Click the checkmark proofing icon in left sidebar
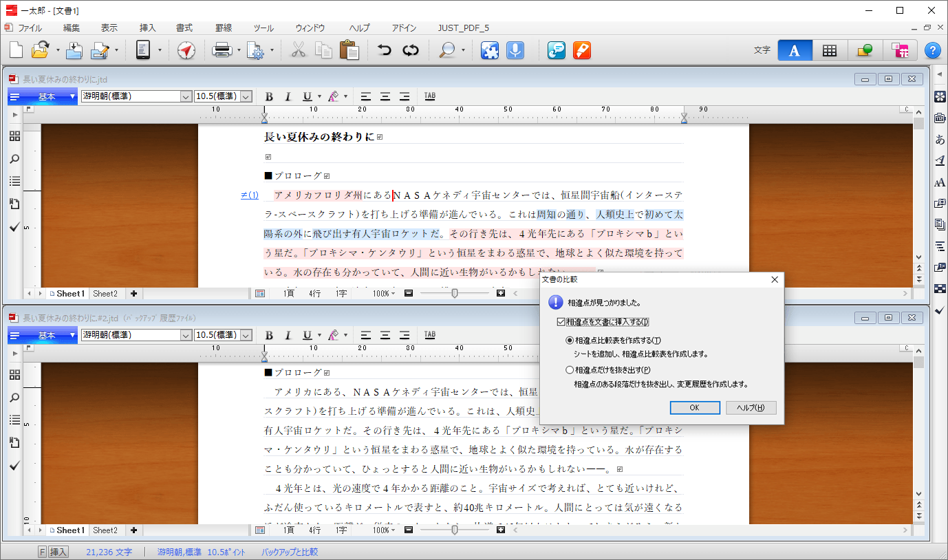The width and height of the screenshot is (948, 560). tap(14, 226)
